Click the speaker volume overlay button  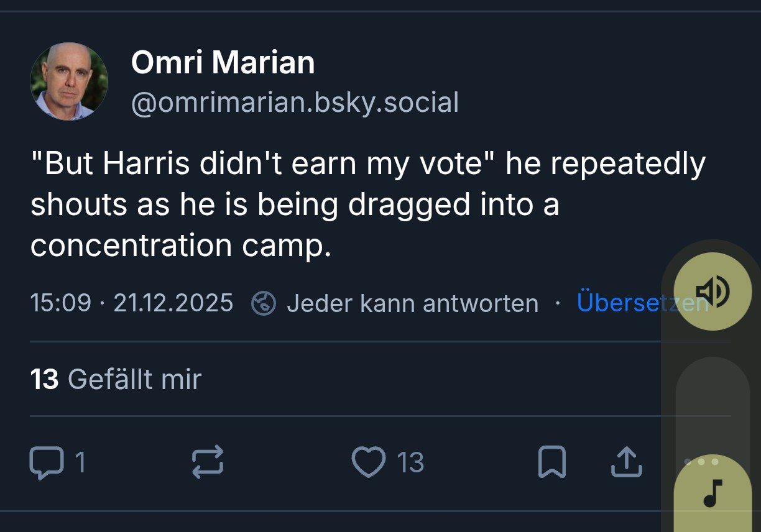click(x=713, y=291)
